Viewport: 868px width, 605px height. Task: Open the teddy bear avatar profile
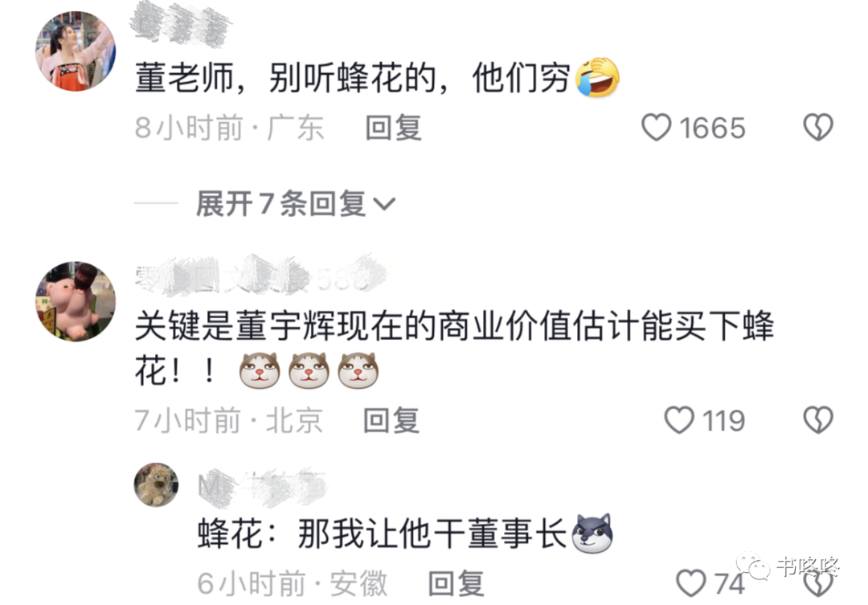click(x=156, y=485)
